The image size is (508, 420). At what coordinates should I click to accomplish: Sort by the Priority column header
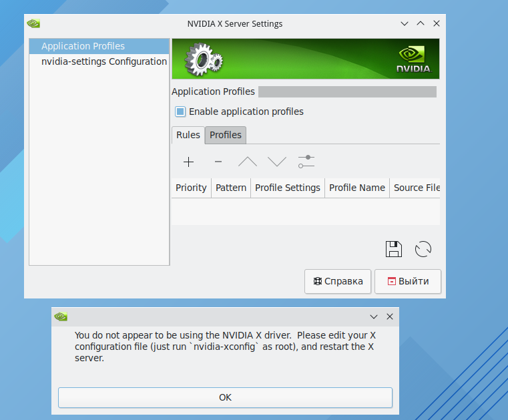click(x=191, y=188)
